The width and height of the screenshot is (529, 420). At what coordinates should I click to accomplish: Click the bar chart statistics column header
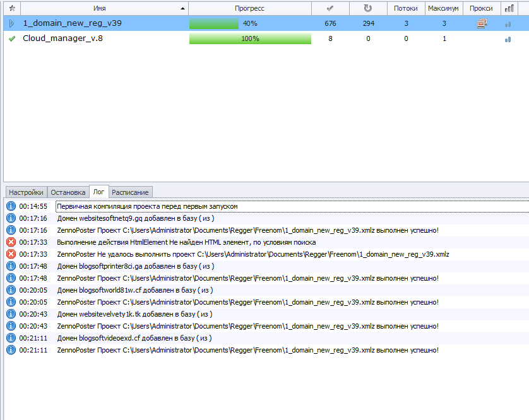pos(509,8)
